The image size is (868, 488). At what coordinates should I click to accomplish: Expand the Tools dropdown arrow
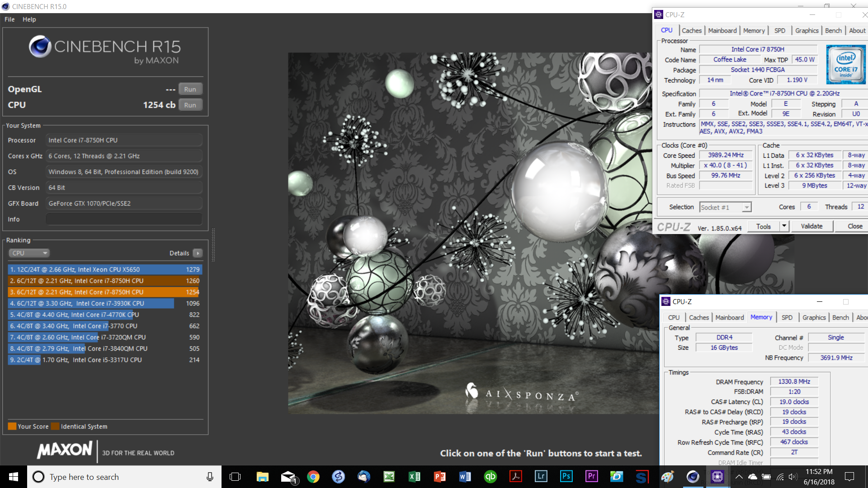784,226
